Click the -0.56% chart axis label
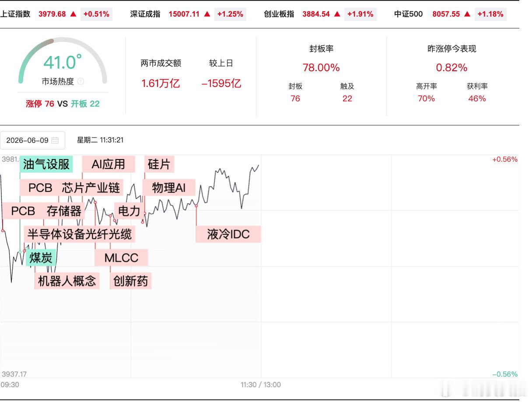This screenshot has width=532, height=402. (505, 374)
